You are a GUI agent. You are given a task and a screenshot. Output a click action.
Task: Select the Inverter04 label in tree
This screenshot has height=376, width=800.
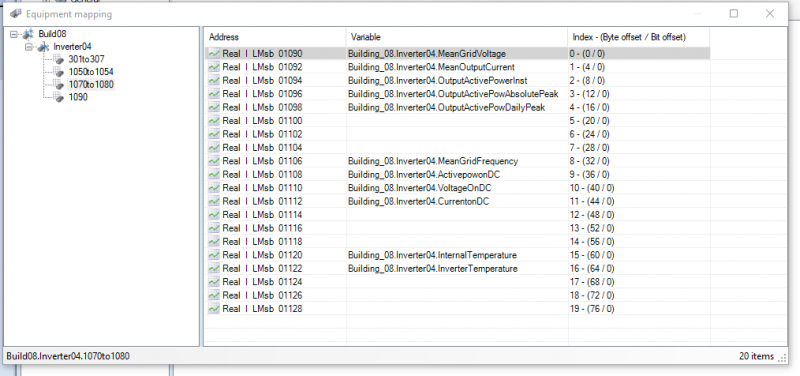(x=72, y=47)
